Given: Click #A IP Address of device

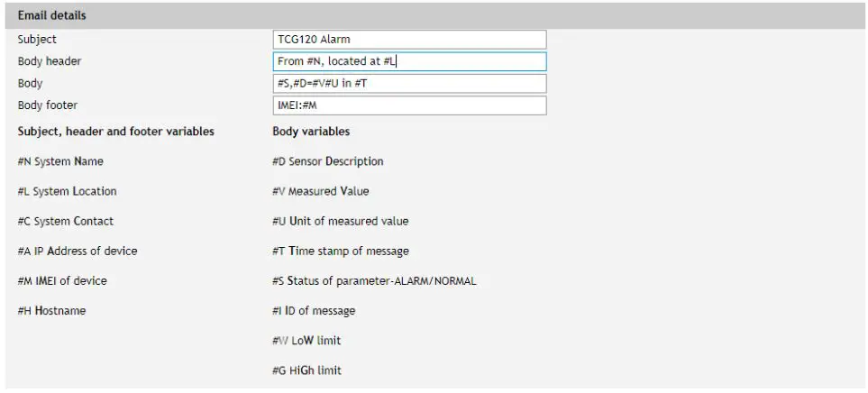Looking at the screenshot, I should point(78,251).
